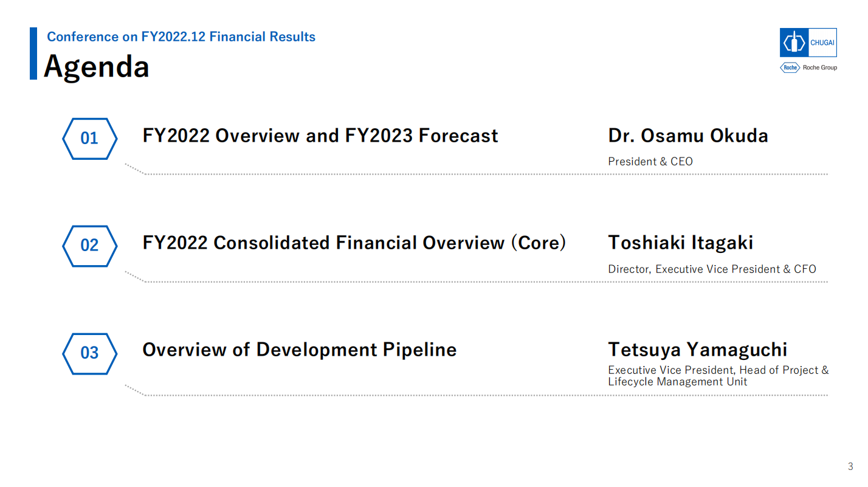This screenshot has height=487, width=868.
Task: Select the 02 hexagon badge
Action: [89, 246]
